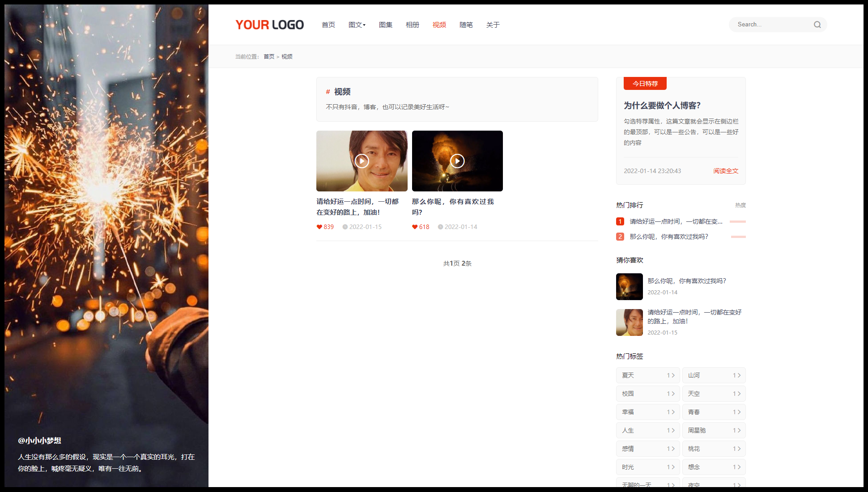The width and height of the screenshot is (868, 492).
Task: Click heat bar for first ranked post
Action: tap(738, 221)
